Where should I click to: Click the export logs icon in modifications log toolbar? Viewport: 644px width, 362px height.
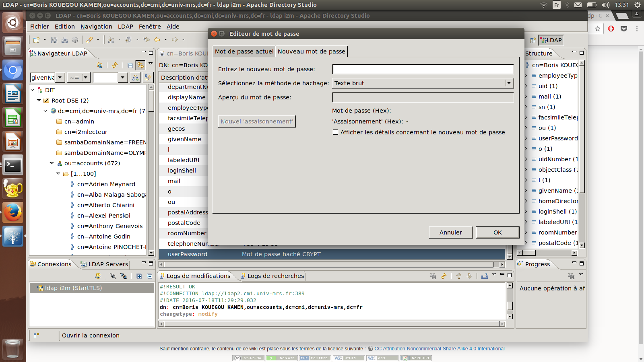point(484,276)
